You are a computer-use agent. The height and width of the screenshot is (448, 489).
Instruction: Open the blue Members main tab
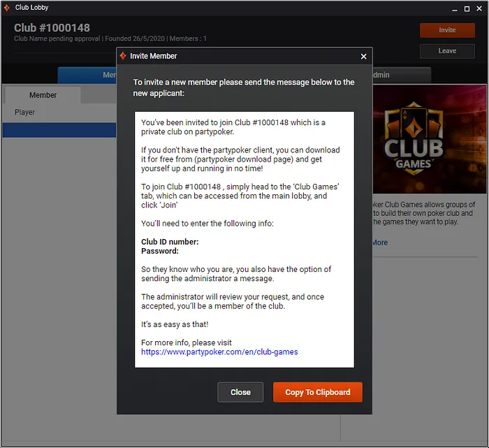tap(87, 75)
